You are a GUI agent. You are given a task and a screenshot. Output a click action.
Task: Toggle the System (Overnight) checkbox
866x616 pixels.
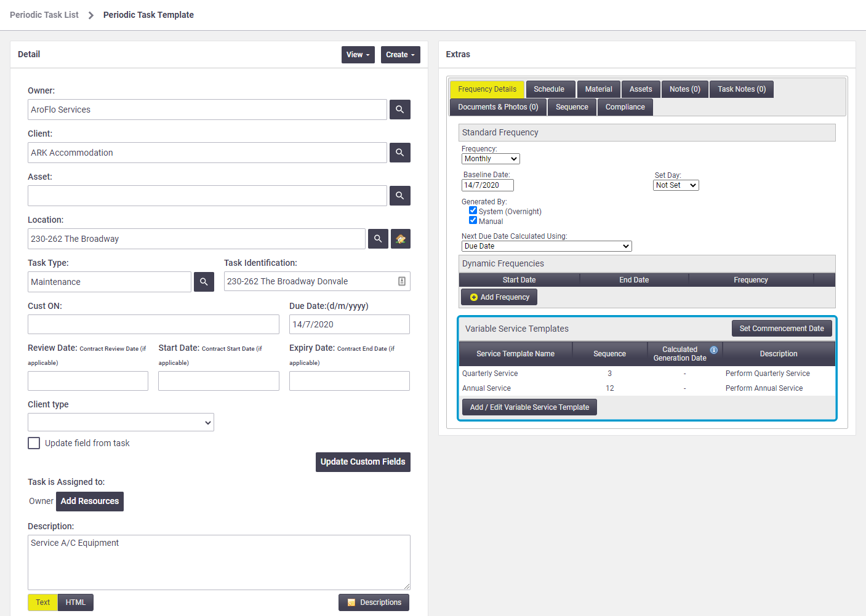point(473,210)
